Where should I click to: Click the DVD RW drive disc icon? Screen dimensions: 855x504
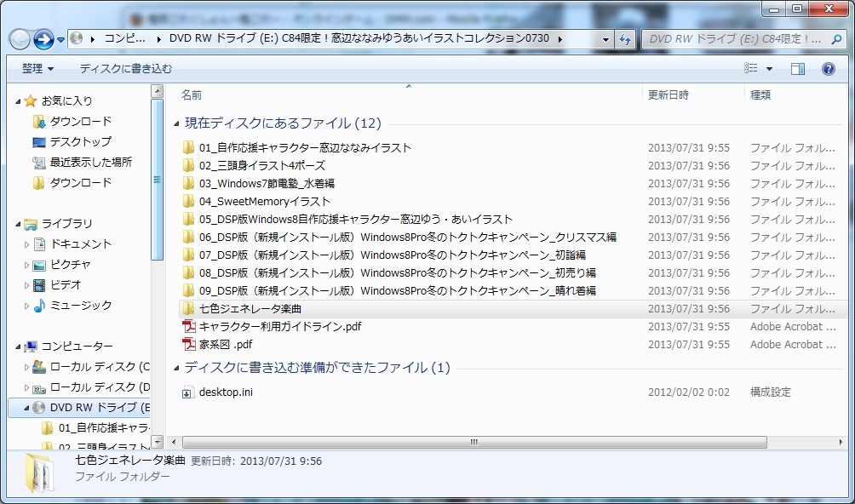[38, 408]
